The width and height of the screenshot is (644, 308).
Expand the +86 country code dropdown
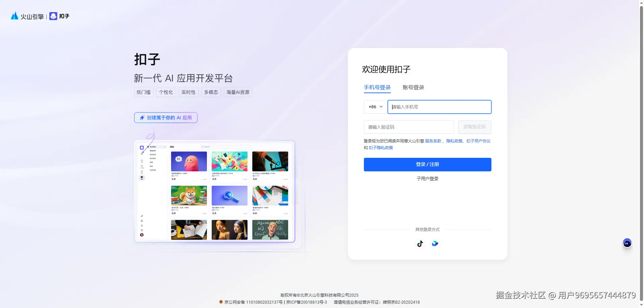[375, 107]
